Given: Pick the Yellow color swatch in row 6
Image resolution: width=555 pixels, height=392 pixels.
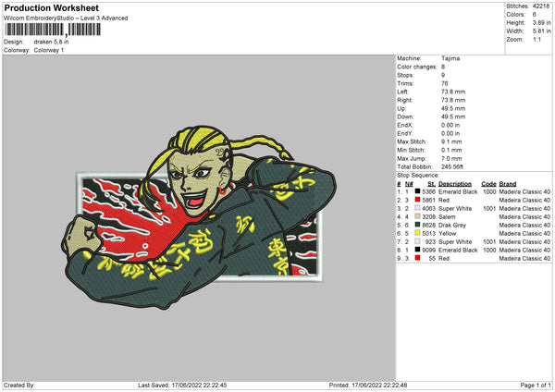Looking at the screenshot, I should pos(417,233).
